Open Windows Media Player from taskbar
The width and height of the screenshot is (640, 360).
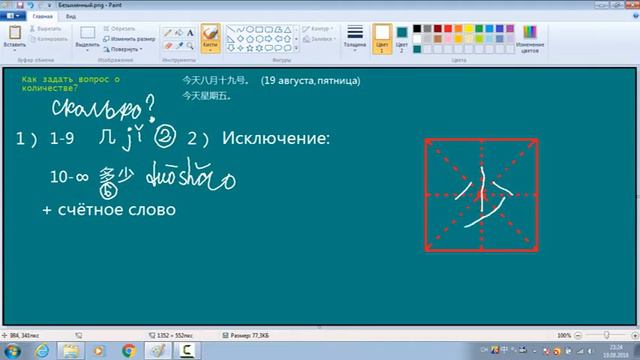tap(99, 351)
